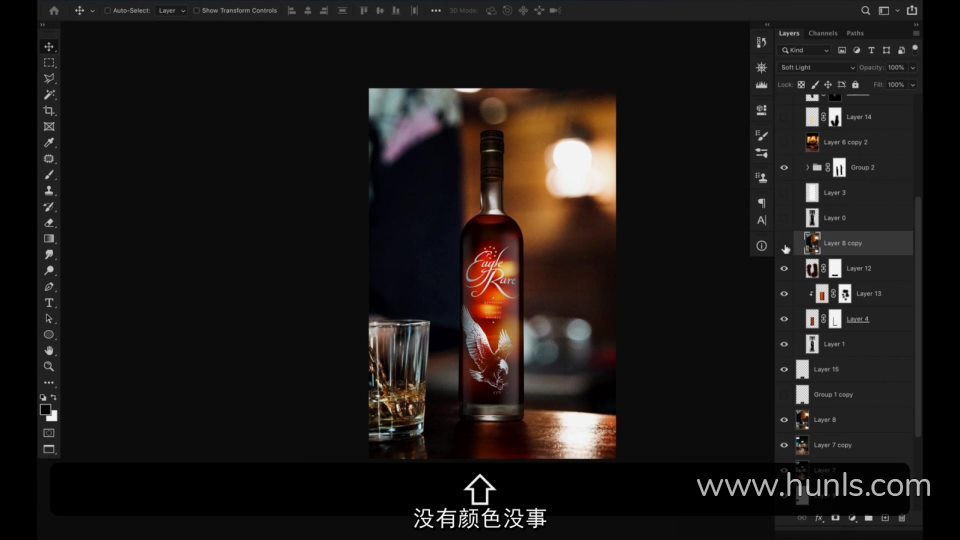
Task: Select the Ellipse shape tool
Action: [49, 335]
